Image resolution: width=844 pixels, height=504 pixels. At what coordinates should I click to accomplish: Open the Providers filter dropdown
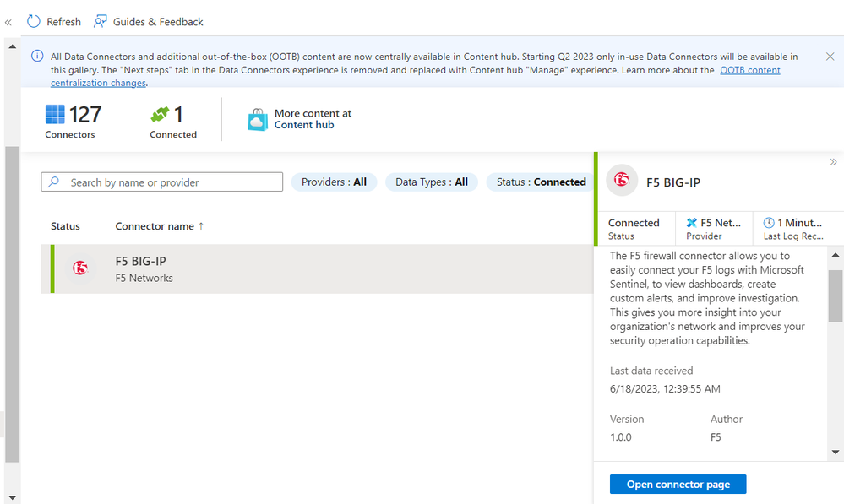[334, 182]
